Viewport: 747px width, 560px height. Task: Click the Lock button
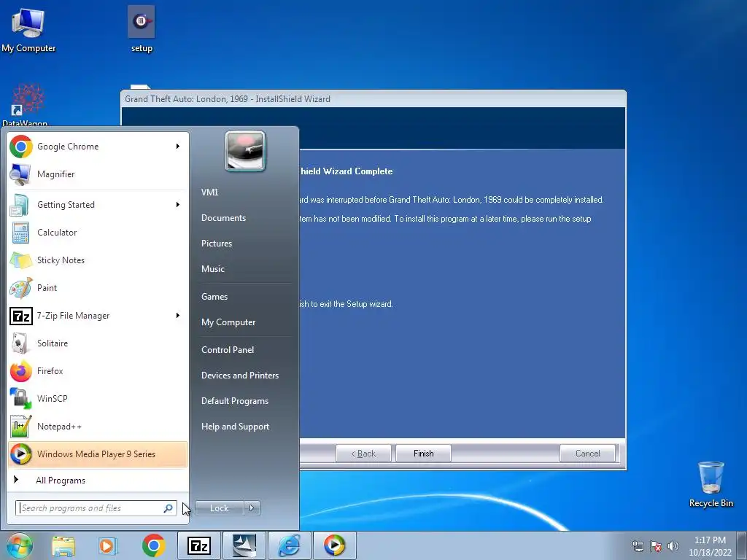[219, 508]
